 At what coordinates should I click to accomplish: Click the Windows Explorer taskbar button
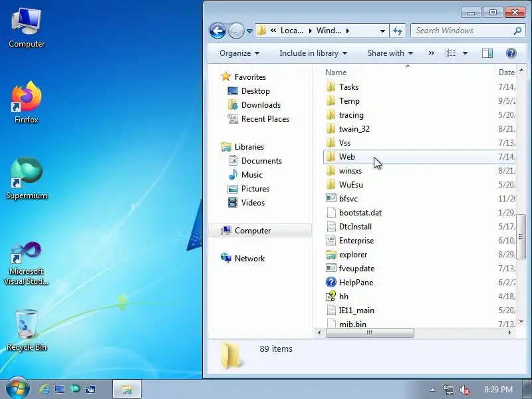point(127,389)
